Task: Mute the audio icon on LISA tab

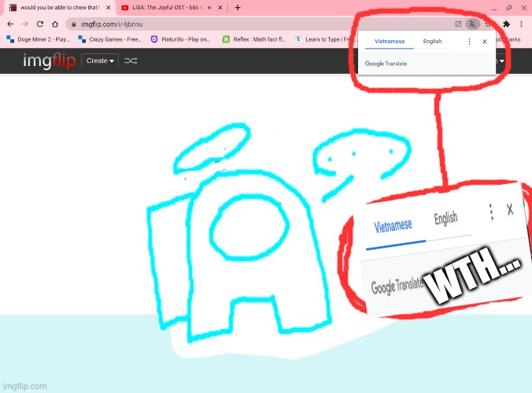Action: coord(209,7)
